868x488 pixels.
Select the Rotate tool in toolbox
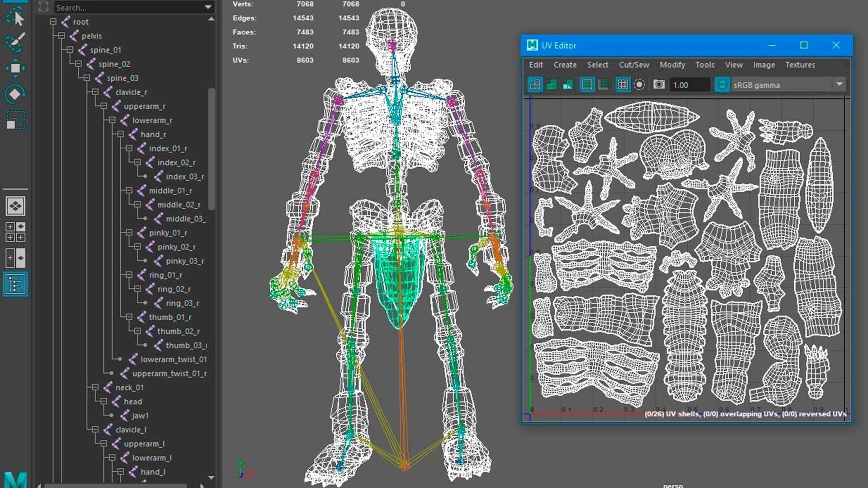point(15,94)
